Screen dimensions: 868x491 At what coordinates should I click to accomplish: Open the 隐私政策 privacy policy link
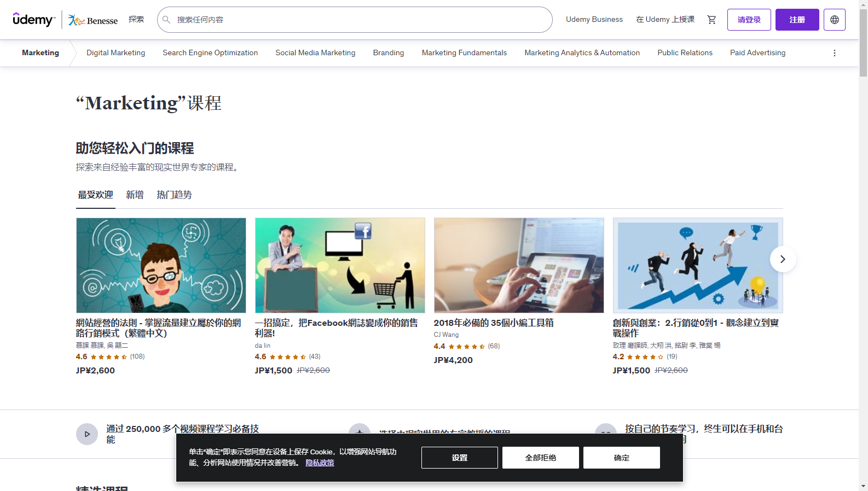320,463
